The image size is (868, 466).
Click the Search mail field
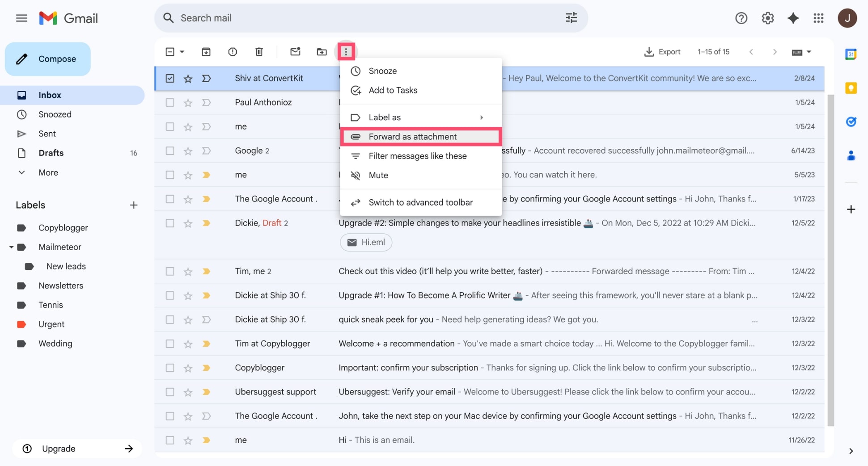(370, 18)
